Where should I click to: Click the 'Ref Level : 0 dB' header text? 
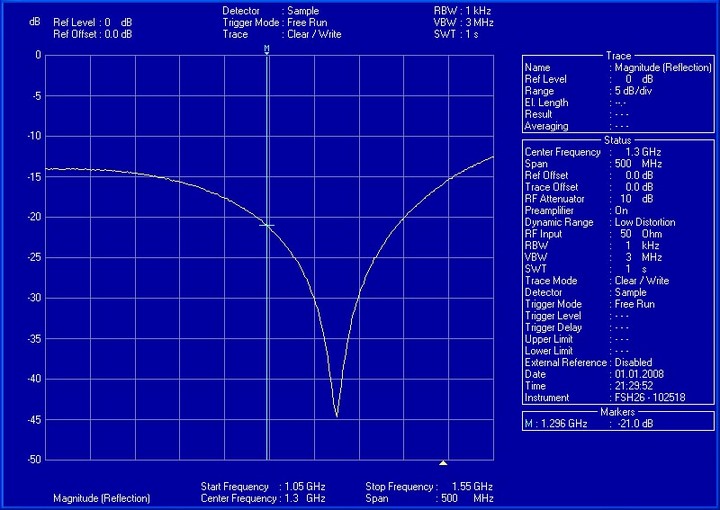pos(93,22)
